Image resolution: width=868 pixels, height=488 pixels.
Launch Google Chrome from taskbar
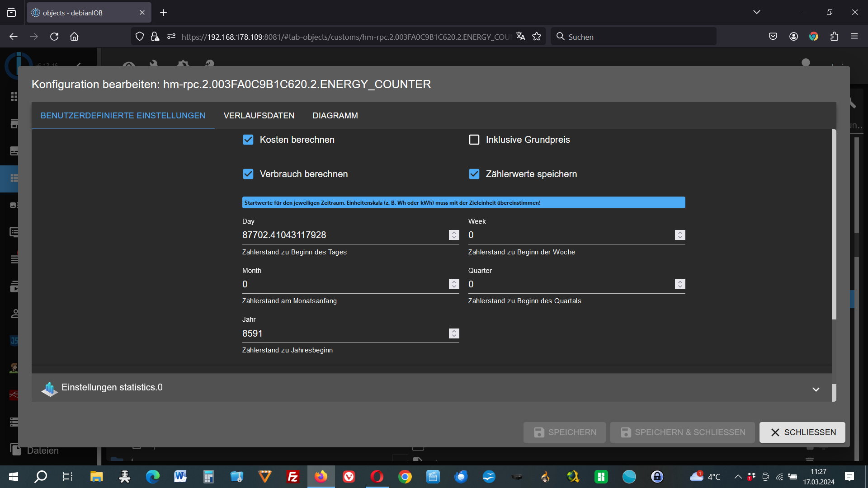click(405, 477)
